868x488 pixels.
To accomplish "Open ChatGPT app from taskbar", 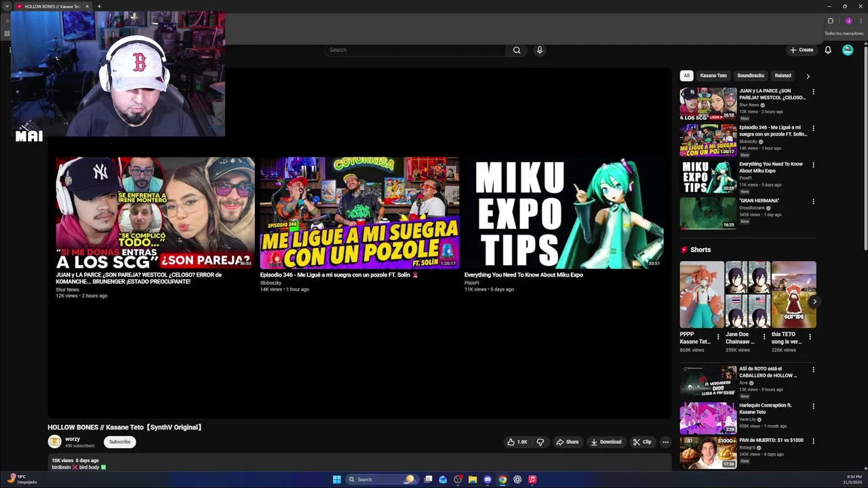I will (517, 479).
